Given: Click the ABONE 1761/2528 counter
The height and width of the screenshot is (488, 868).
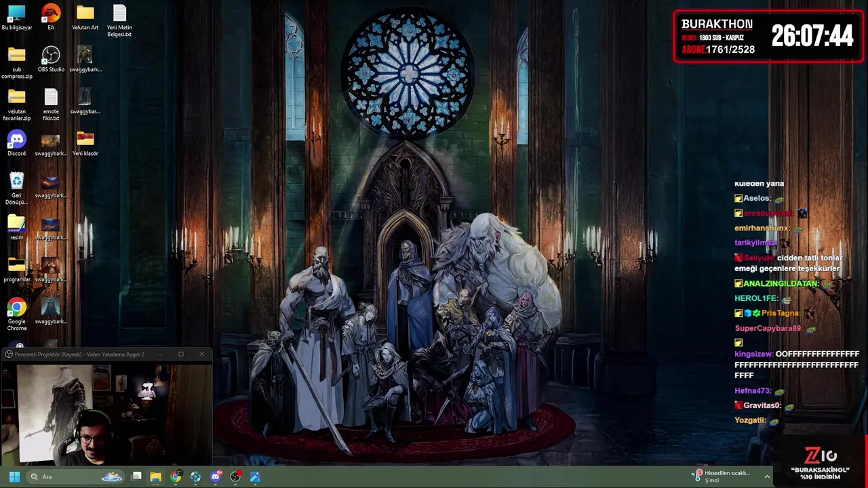Looking at the screenshot, I should coord(718,49).
